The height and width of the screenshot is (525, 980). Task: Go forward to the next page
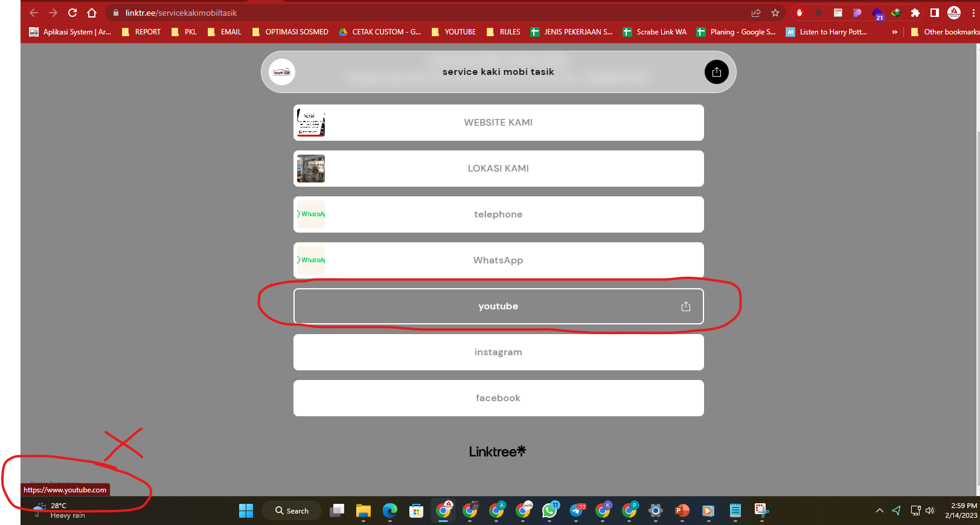pyautogui.click(x=53, y=13)
